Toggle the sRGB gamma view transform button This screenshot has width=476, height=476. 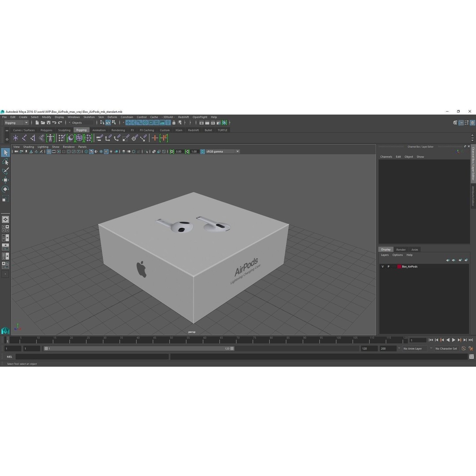(202, 152)
